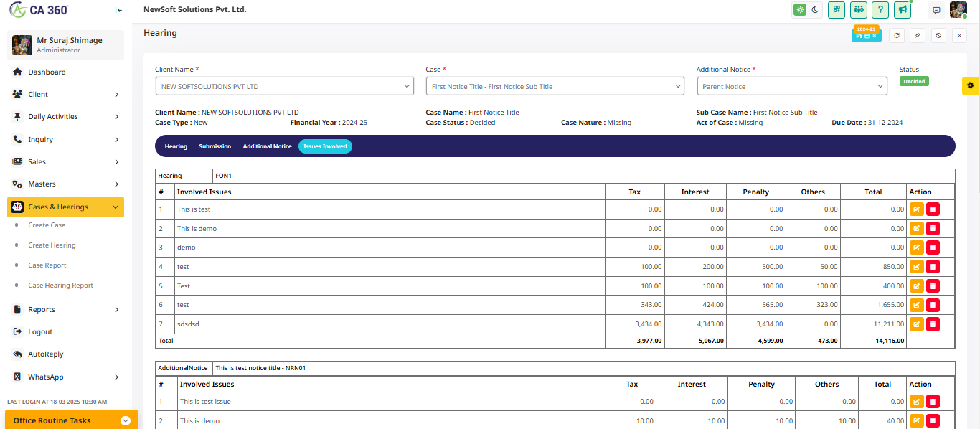980x429 pixels.
Task: Expand the Inquiry menu
Action: (66, 139)
